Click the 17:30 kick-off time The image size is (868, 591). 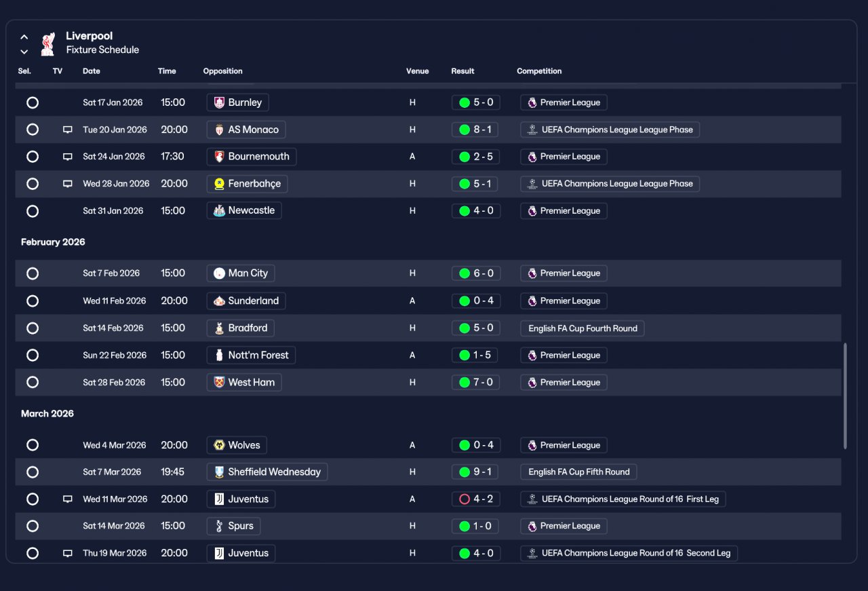pyautogui.click(x=172, y=157)
